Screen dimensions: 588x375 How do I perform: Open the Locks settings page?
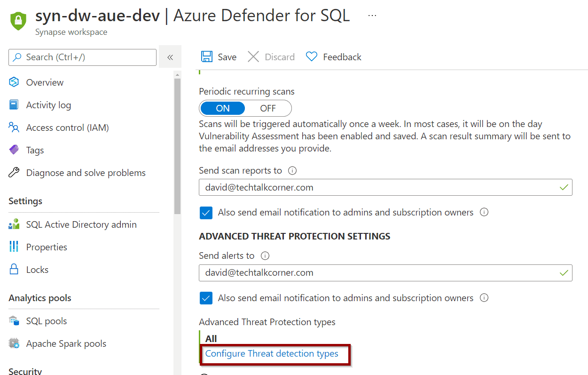[x=37, y=270]
